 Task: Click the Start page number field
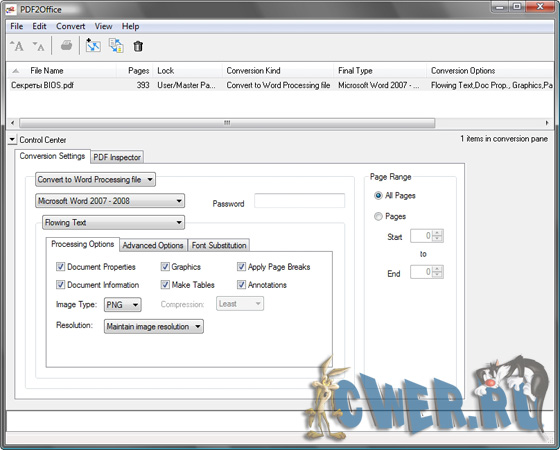pos(421,236)
